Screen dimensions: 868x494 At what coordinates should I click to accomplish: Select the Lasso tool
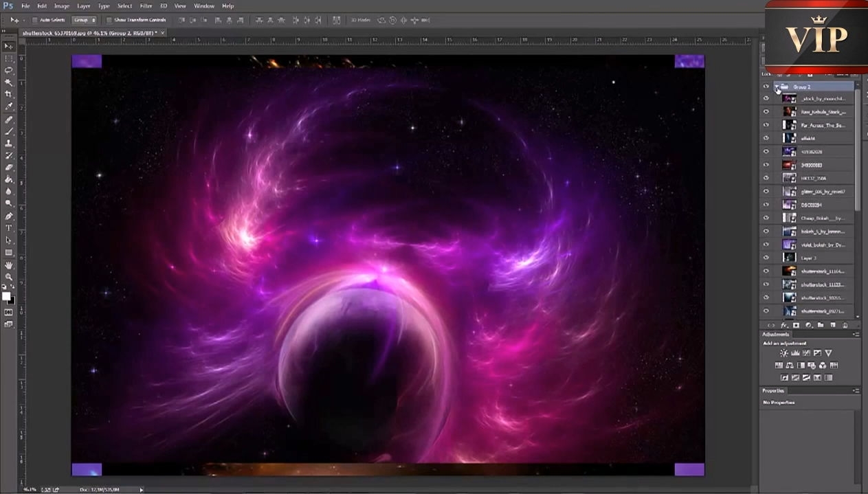(x=8, y=70)
